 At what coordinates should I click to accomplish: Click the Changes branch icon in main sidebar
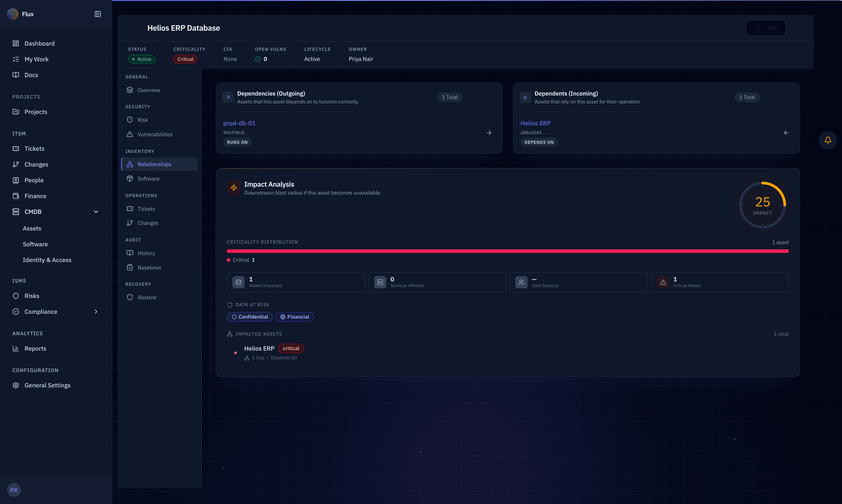[16, 164]
